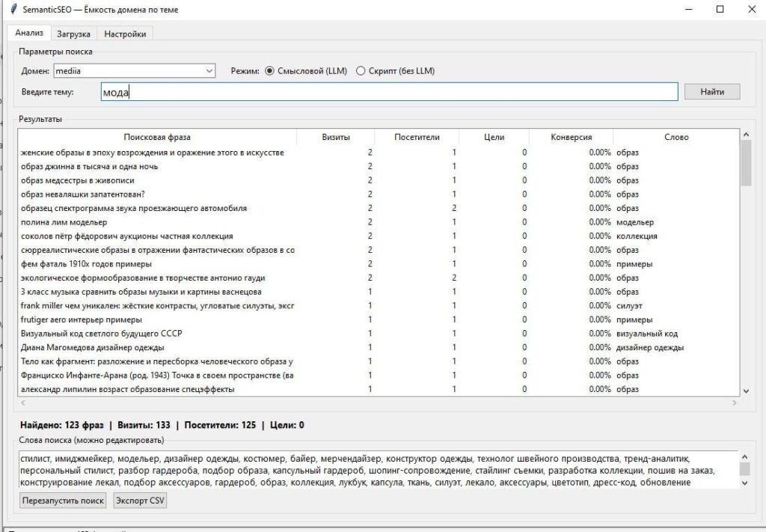
Task: Select row 'frutiger aero интерьер примеры'
Action: 379,319
